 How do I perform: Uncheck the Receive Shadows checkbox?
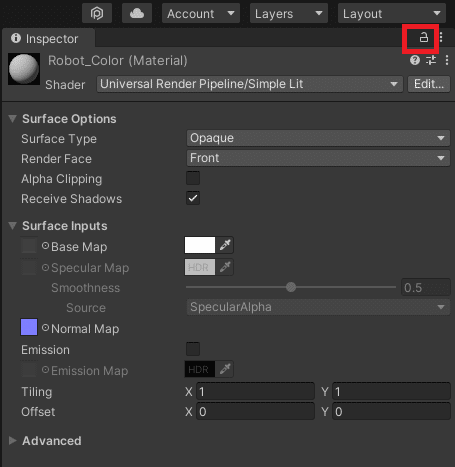click(x=193, y=198)
